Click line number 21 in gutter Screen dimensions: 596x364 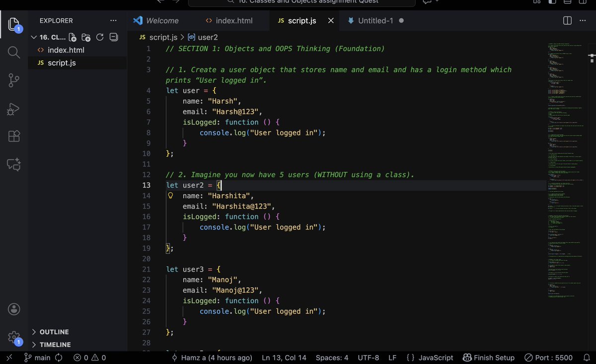coord(146,269)
